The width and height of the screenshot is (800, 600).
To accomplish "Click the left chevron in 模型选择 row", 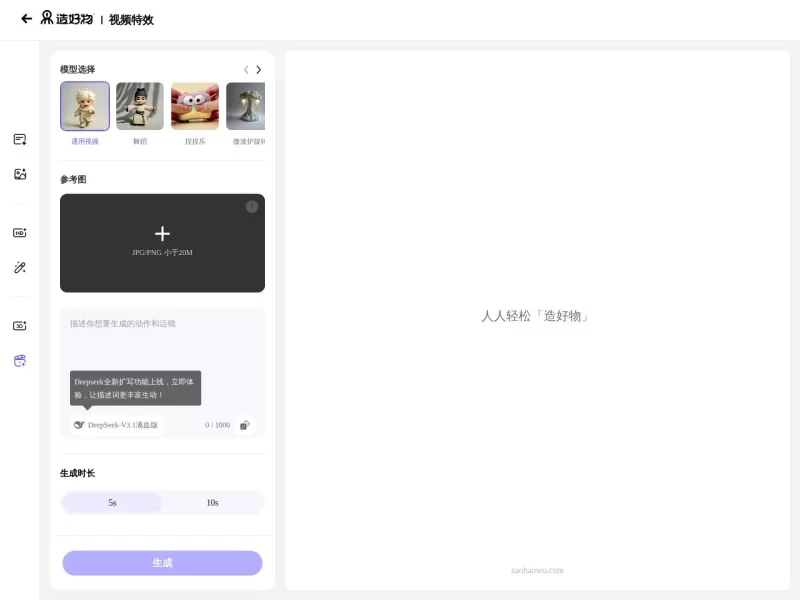I will coord(245,69).
